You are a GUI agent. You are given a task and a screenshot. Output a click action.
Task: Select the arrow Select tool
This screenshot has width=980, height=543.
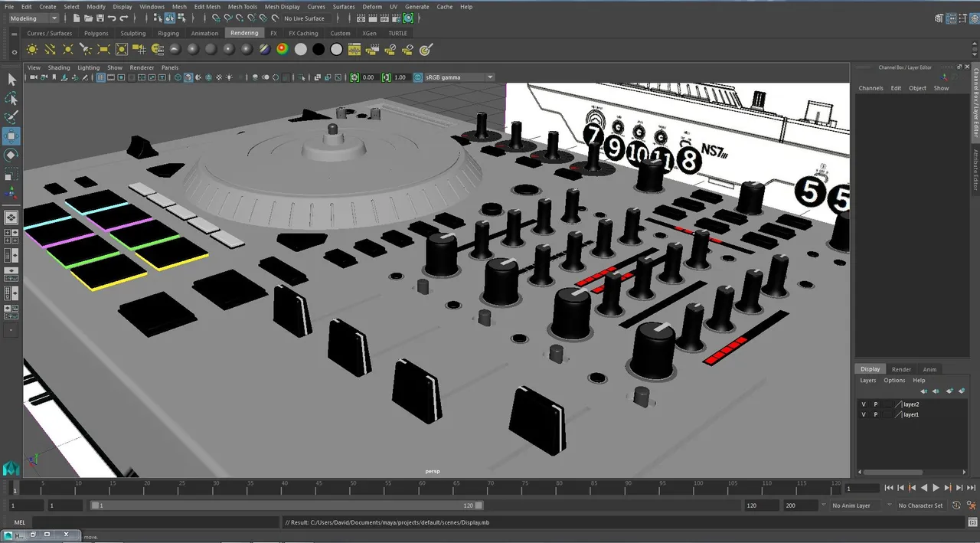[11, 80]
